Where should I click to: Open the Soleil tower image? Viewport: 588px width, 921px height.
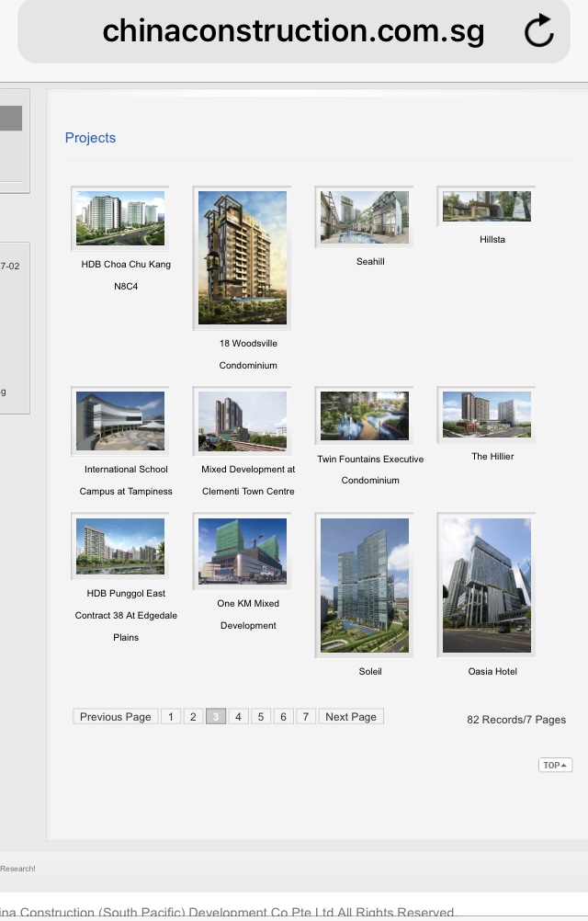pyautogui.click(x=365, y=586)
